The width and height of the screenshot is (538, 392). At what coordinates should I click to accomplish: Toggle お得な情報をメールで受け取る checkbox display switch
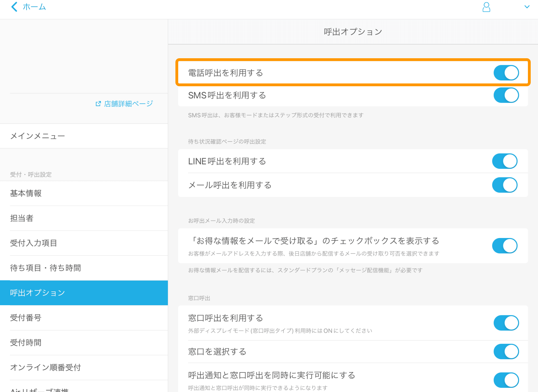505,246
